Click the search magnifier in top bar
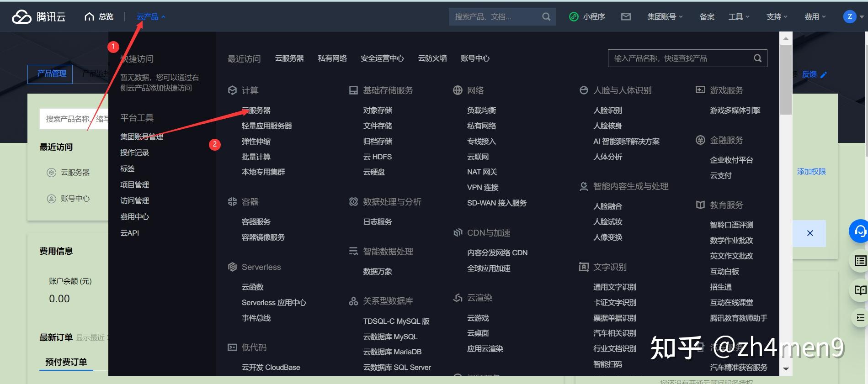 pyautogui.click(x=546, y=17)
